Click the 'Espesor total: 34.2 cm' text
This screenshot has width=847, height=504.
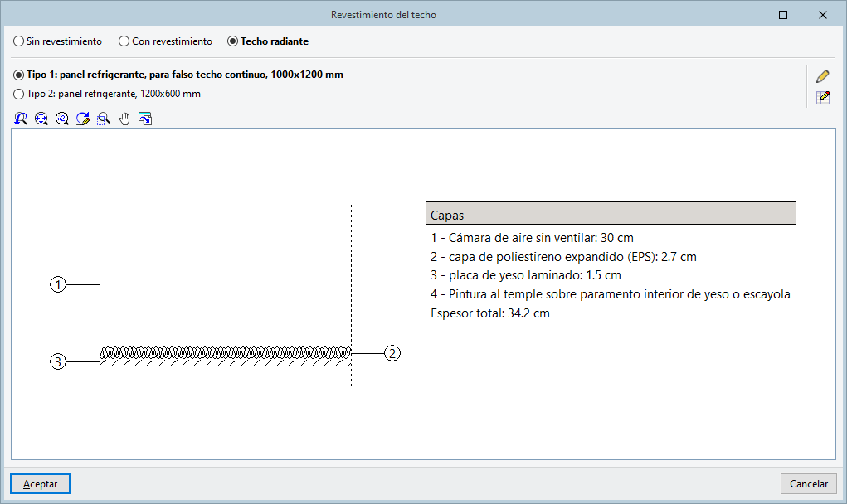[490, 313]
